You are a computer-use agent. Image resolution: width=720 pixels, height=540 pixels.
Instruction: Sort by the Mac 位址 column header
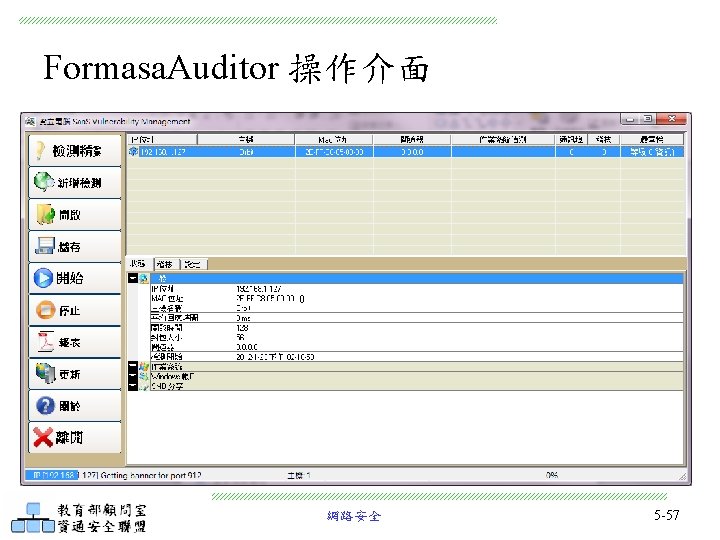[334, 139]
